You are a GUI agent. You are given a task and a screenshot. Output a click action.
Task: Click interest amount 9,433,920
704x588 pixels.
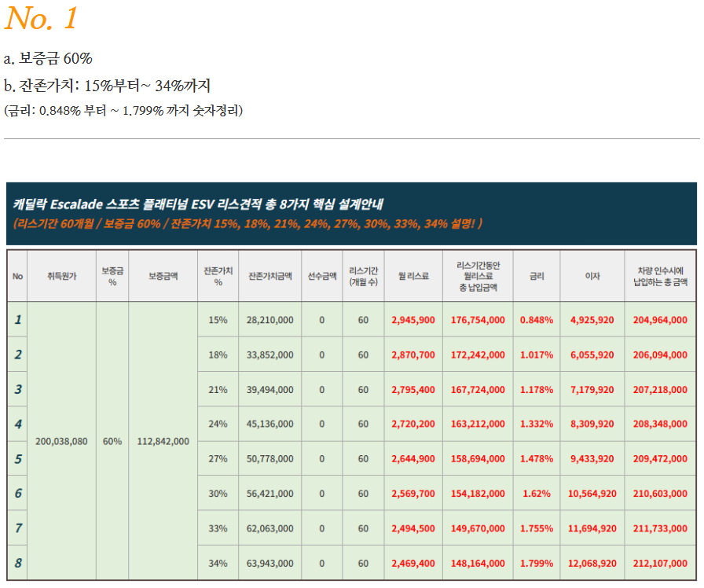pos(592,459)
